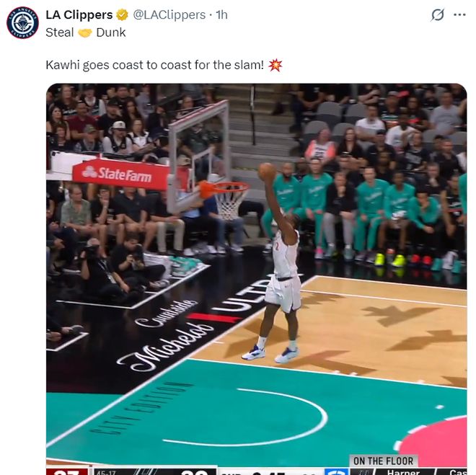Click the 45-17 record on the scoreboard

coord(105,472)
